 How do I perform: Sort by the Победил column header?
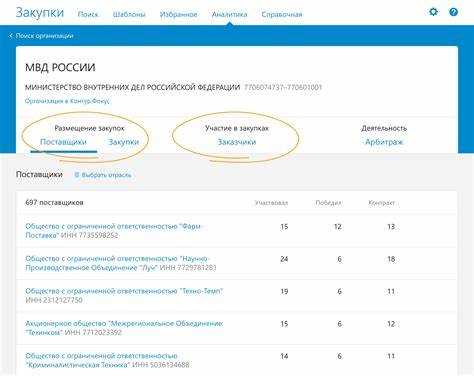[x=328, y=203]
